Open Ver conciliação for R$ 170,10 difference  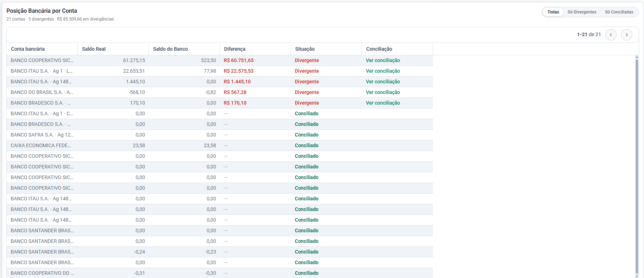(x=383, y=103)
